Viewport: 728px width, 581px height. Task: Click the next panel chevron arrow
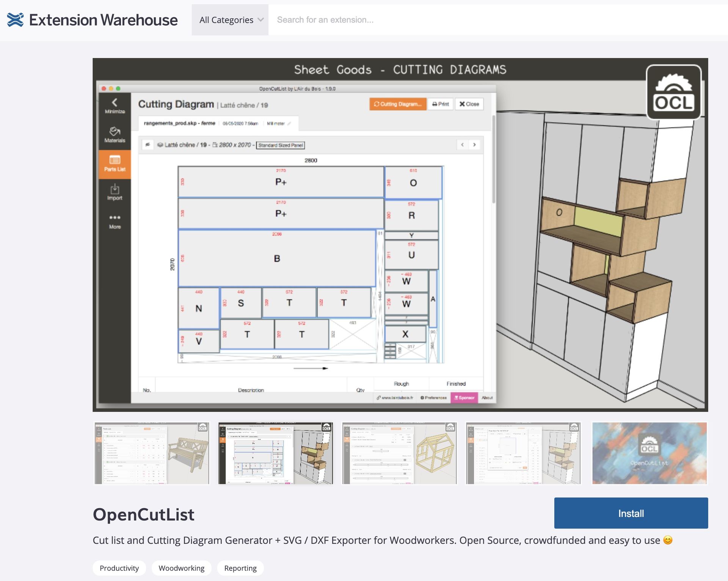[x=474, y=145]
